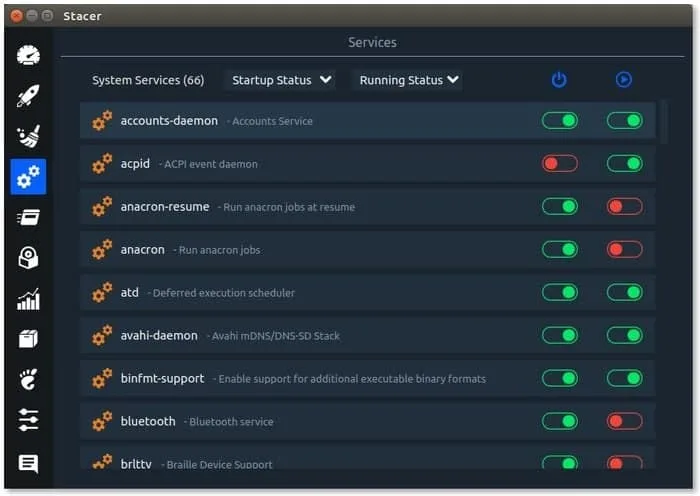Viewport: 700px width, 496px height.
Task: Select the acpid service name
Action: [135, 164]
